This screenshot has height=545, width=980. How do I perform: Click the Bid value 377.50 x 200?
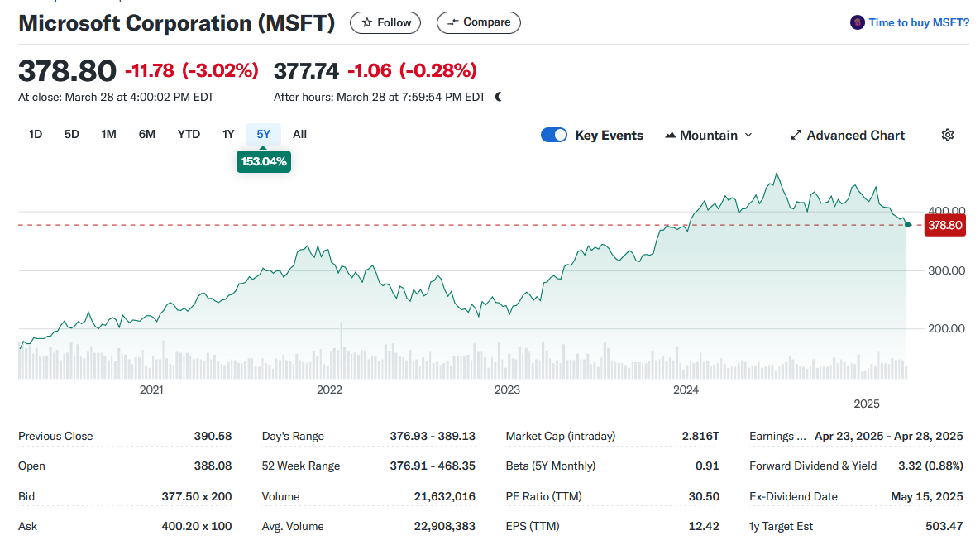(197, 496)
